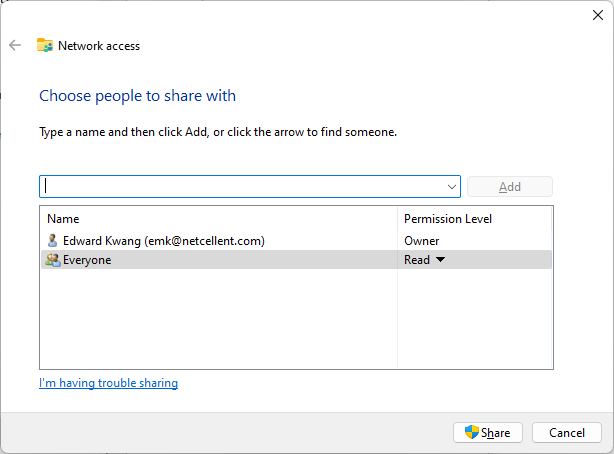Select the Edward Kwang row

pos(296,241)
